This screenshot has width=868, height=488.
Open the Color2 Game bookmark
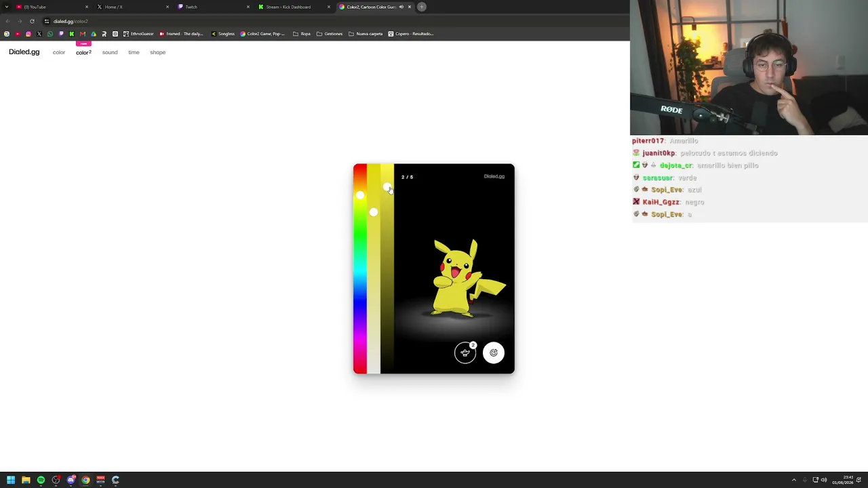pos(262,34)
